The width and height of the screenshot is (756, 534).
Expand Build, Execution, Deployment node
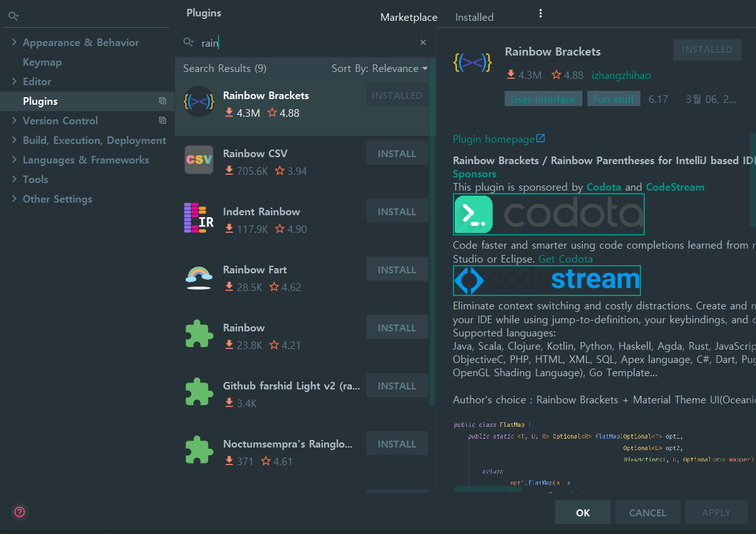click(14, 139)
